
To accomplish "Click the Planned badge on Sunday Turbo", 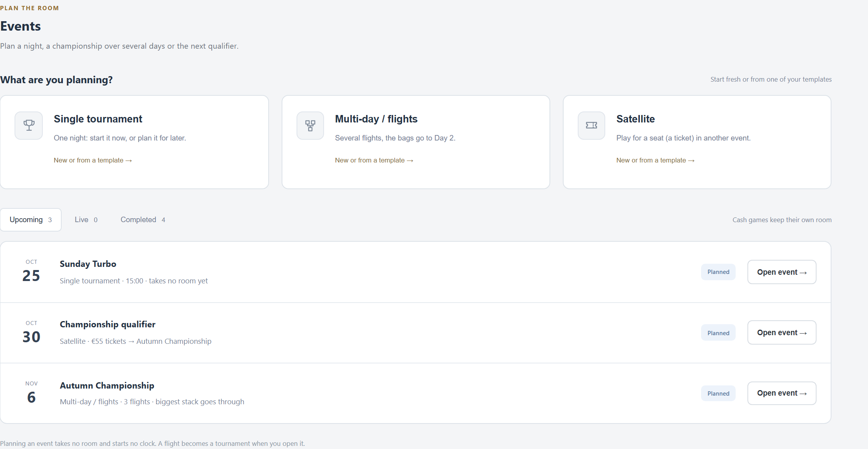I will (718, 272).
